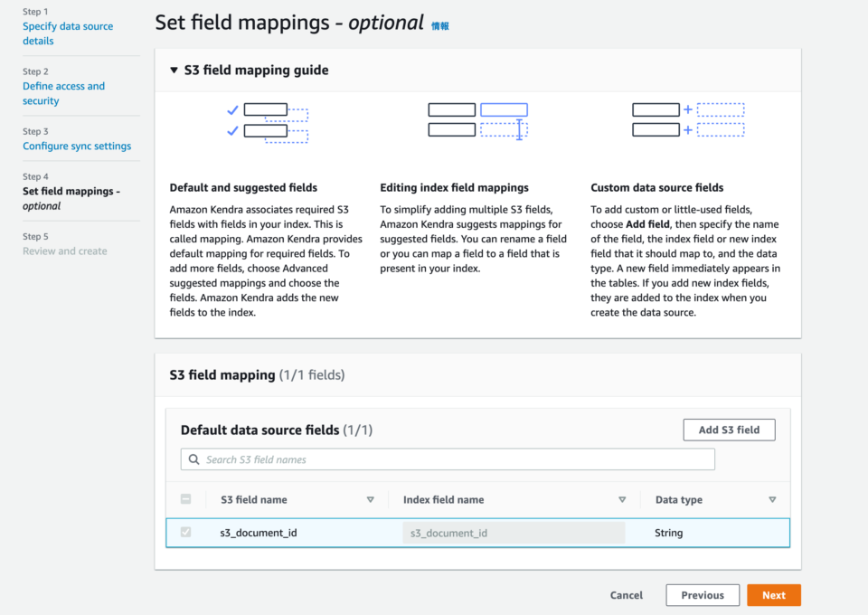Click the 情報 info link beside the page title
This screenshot has width=868, height=615.
coord(440,24)
